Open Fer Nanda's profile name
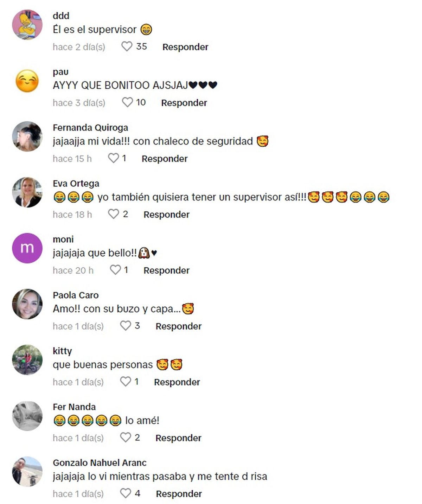The image size is (422, 504). pos(74,407)
